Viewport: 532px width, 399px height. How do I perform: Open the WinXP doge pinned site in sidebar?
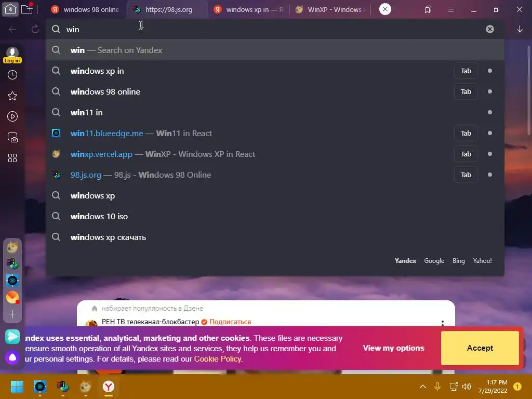click(12, 247)
